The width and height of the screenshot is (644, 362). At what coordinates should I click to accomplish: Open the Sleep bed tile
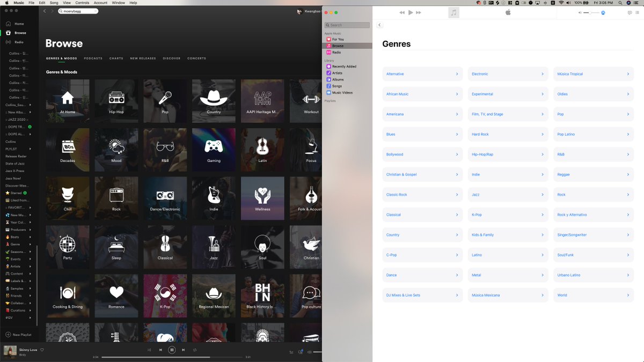pos(116,247)
